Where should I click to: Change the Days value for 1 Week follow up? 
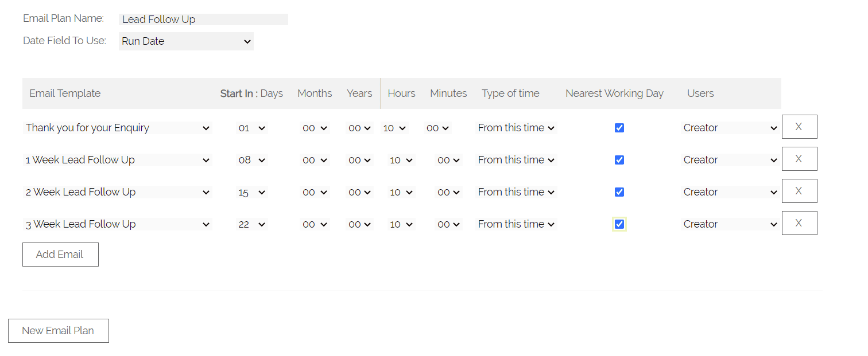click(252, 160)
